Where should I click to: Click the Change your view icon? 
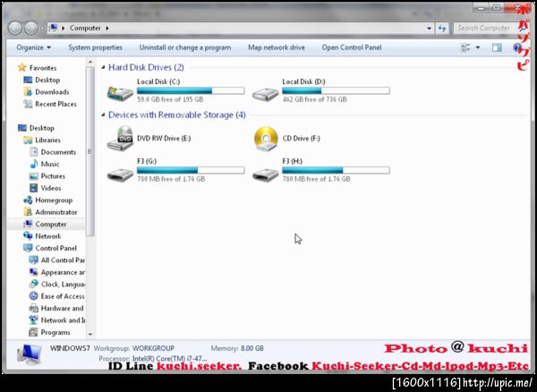465,47
